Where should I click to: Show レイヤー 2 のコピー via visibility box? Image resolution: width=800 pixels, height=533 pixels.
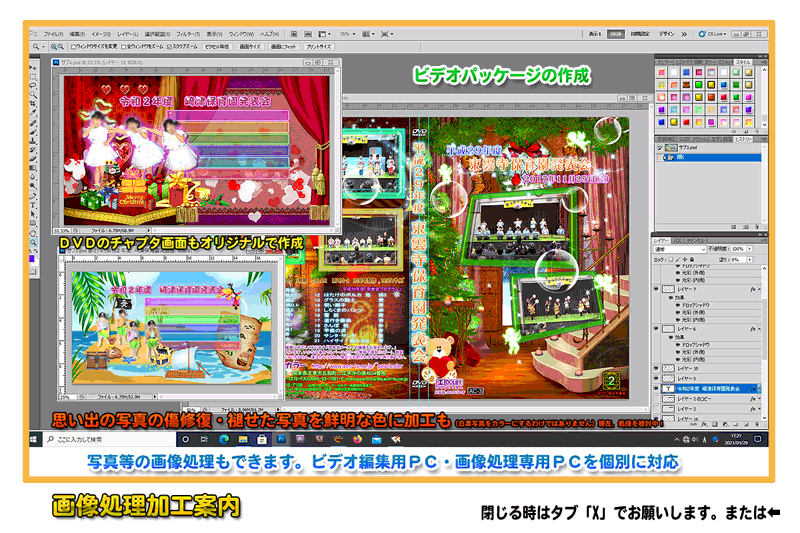tap(657, 399)
